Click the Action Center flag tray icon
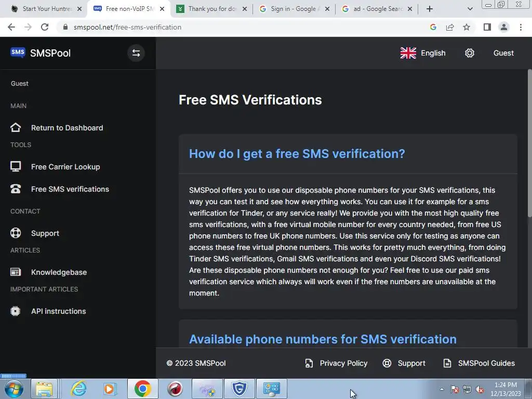This screenshot has height=399, width=532. 455,389
